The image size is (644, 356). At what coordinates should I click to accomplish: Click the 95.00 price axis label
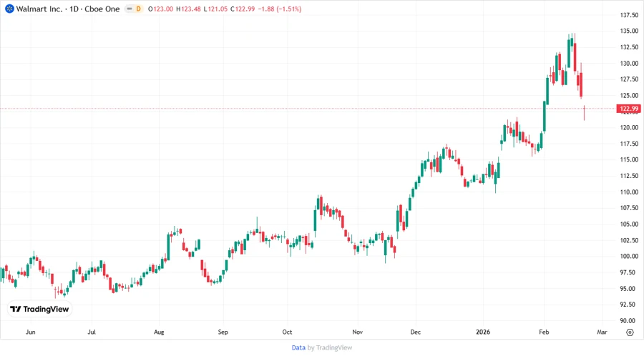629,288
